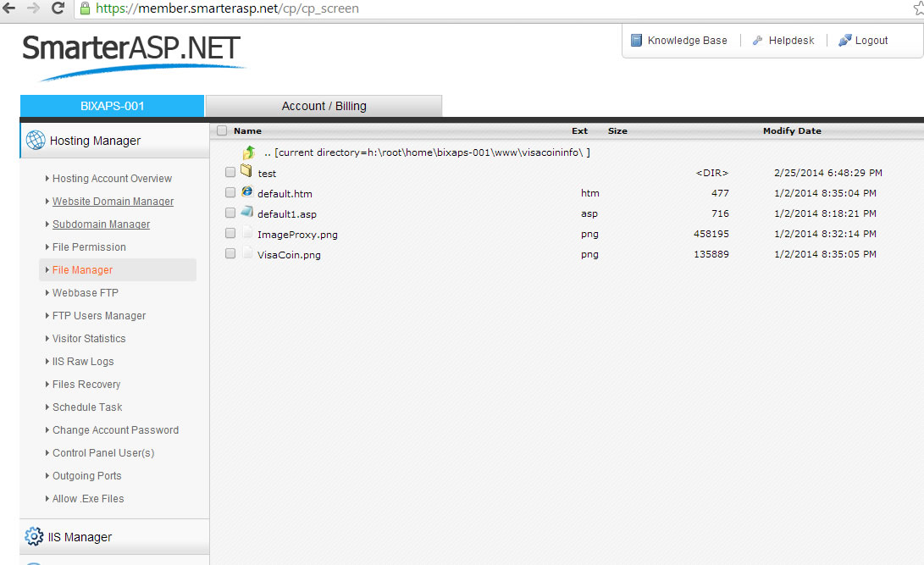Click the <DIR> entry for test
Image resolution: width=924 pixels, height=565 pixels.
coord(712,173)
